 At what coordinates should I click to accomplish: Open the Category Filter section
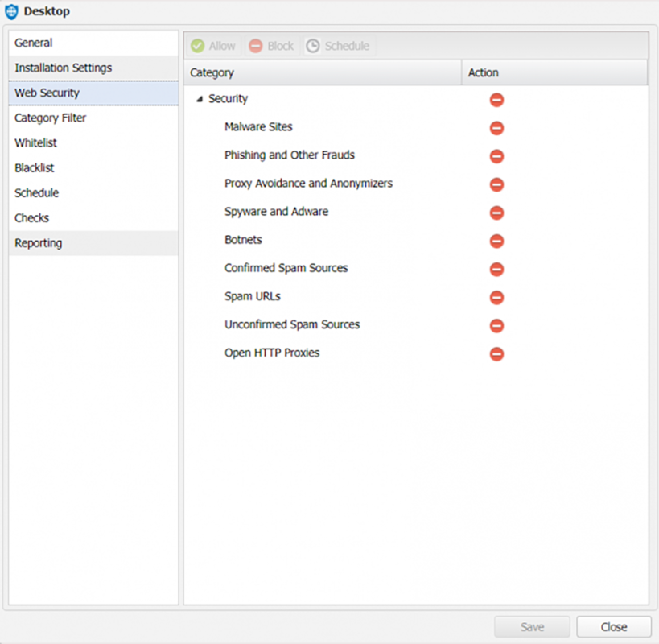93,118
